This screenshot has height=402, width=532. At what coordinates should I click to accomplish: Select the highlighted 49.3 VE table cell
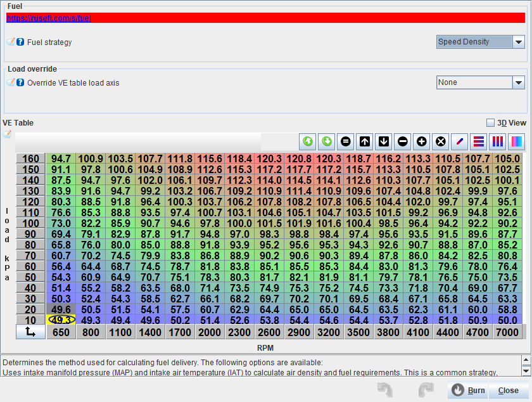61,320
